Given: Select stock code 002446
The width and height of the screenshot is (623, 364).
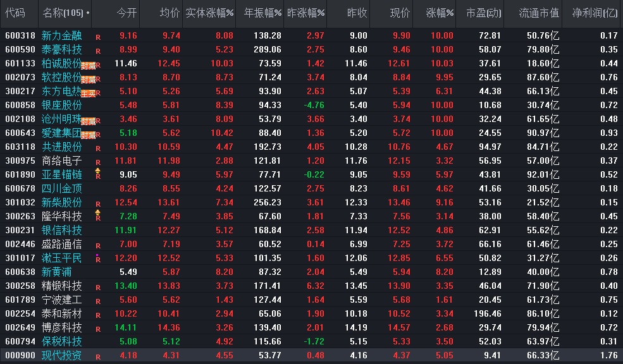Looking at the screenshot, I should click(x=20, y=244).
